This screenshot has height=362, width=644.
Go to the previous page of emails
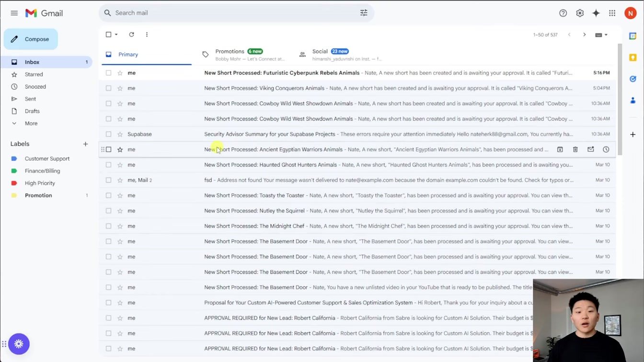[569, 34]
